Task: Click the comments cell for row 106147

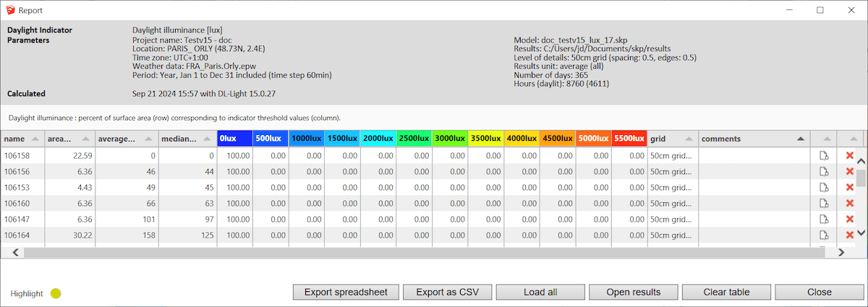Action: click(754, 219)
